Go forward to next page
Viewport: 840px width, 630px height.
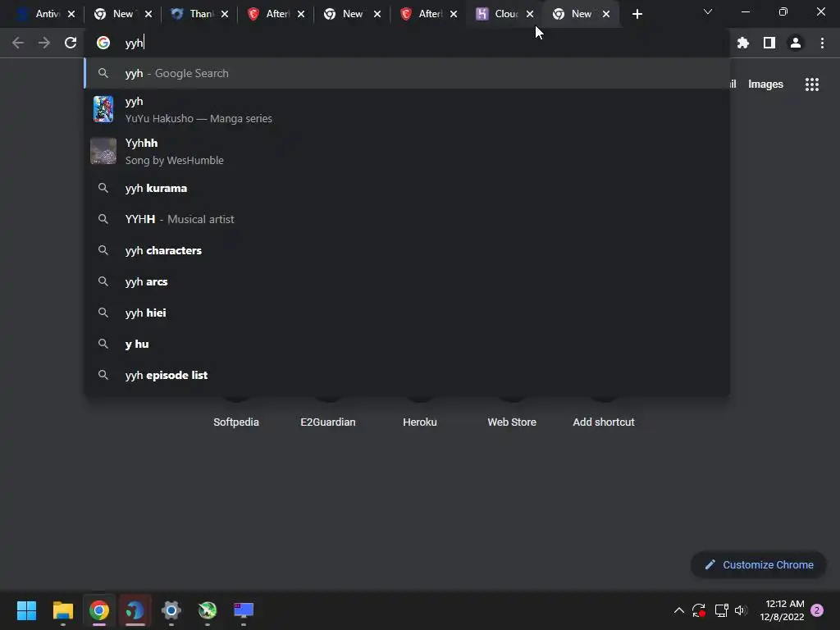[x=44, y=43]
